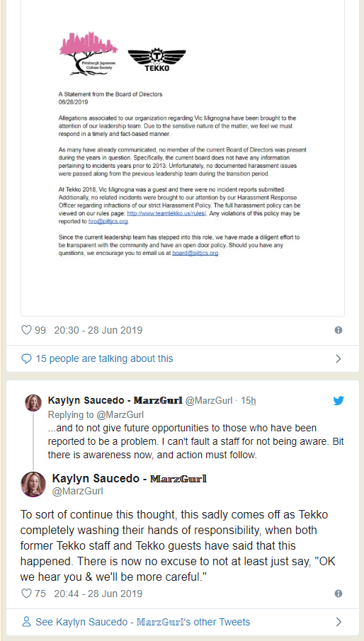Open info icon on Kaylyn's tweet
364x641 pixels.
click(x=339, y=593)
